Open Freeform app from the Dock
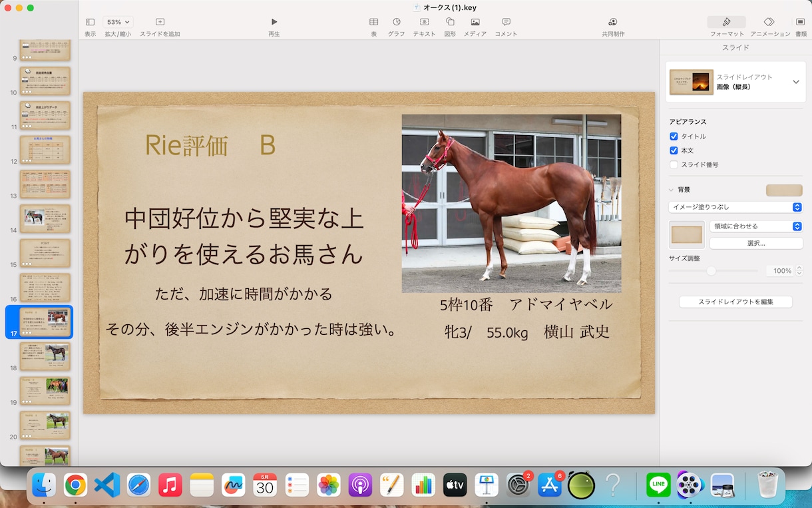Screen dimensions: 812x508 tap(234, 485)
